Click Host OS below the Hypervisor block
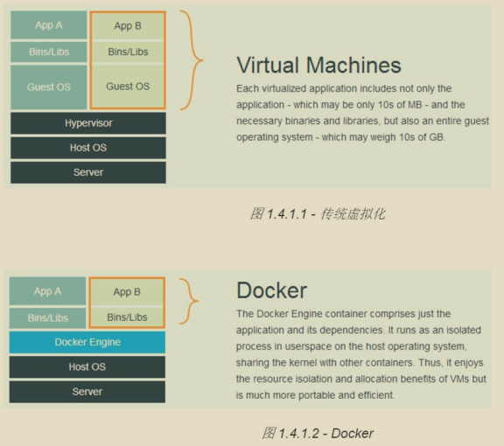The width and height of the screenshot is (504, 446). (88, 148)
